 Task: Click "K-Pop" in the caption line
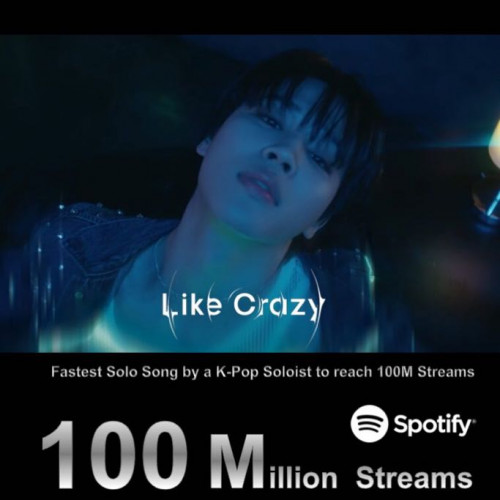pos(237,372)
